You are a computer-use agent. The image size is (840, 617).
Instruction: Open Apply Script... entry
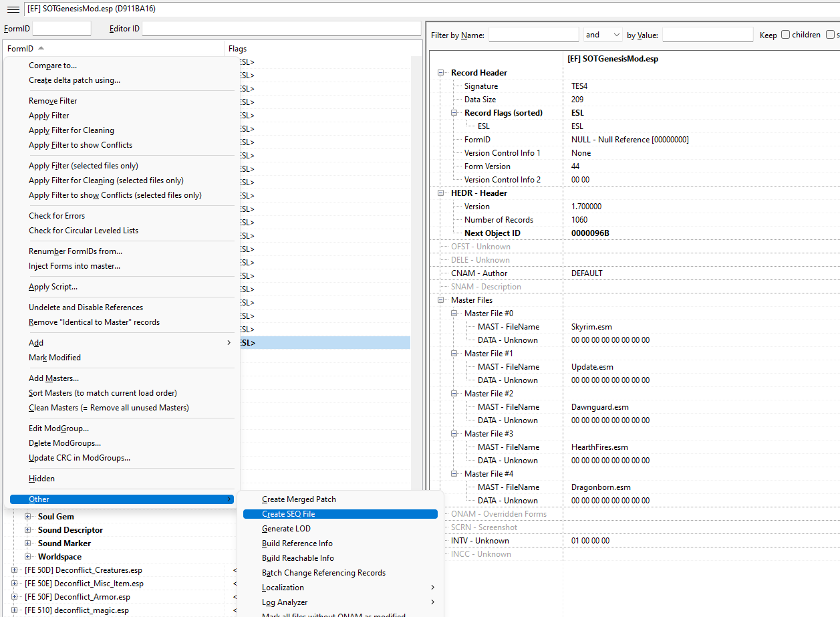[122, 287]
